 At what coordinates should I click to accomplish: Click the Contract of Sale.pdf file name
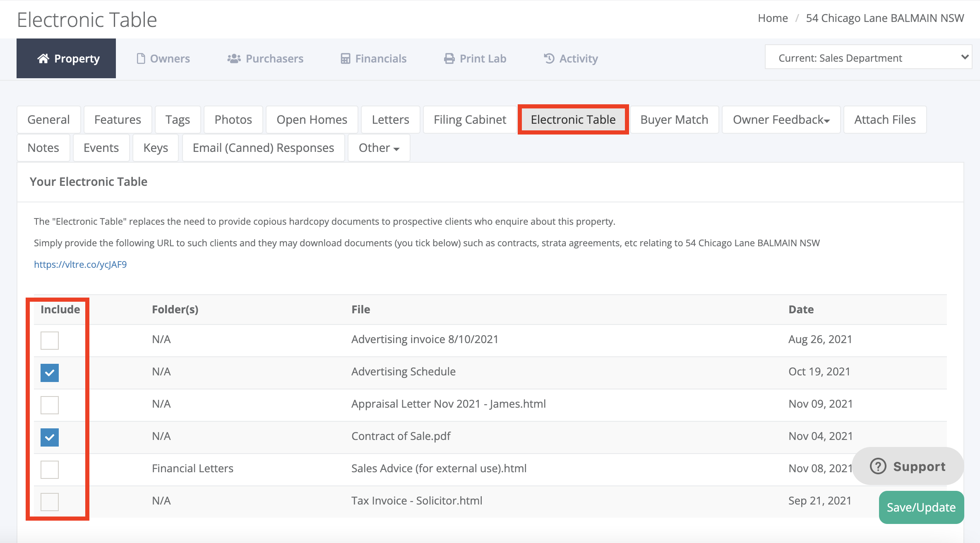pyautogui.click(x=401, y=436)
